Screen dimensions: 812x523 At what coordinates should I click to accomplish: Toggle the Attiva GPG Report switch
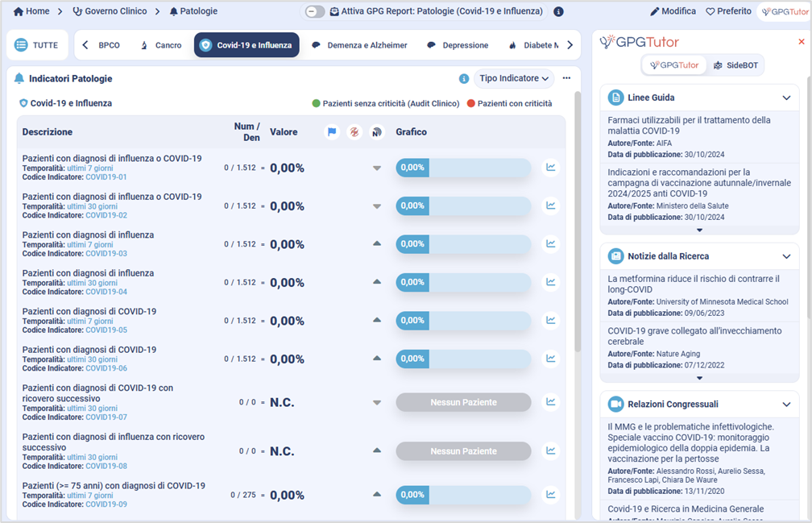[x=316, y=12]
